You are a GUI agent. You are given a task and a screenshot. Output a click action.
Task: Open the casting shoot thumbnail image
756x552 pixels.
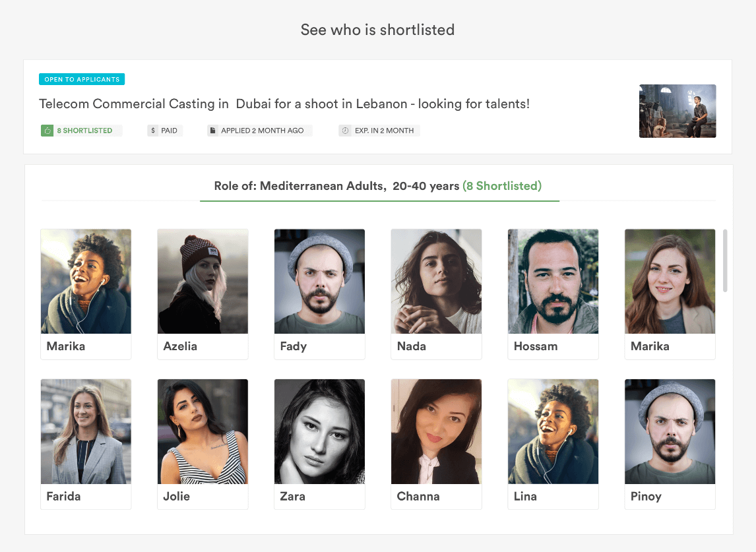click(677, 111)
